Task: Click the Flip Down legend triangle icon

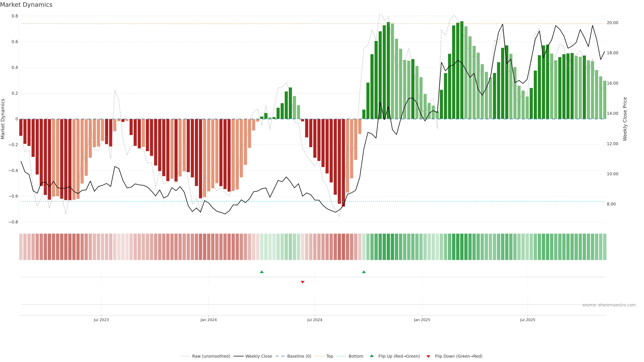Action: tap(428, 356)
